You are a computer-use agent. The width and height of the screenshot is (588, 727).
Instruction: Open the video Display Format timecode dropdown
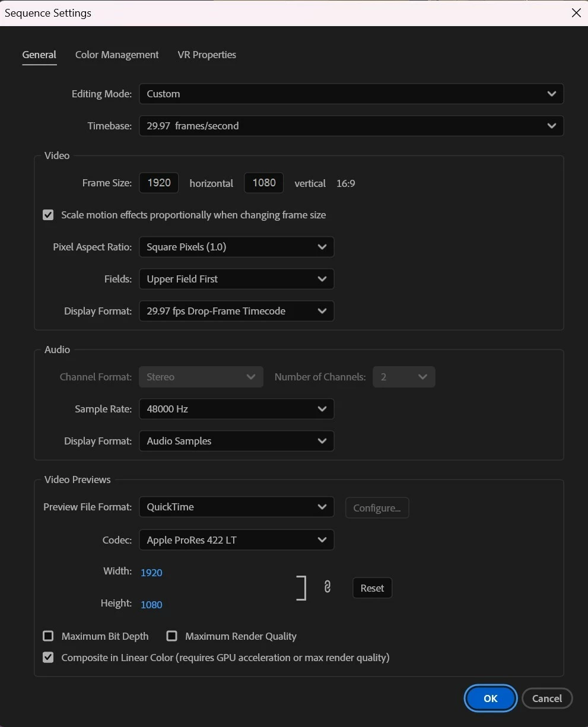click(237, 311)
